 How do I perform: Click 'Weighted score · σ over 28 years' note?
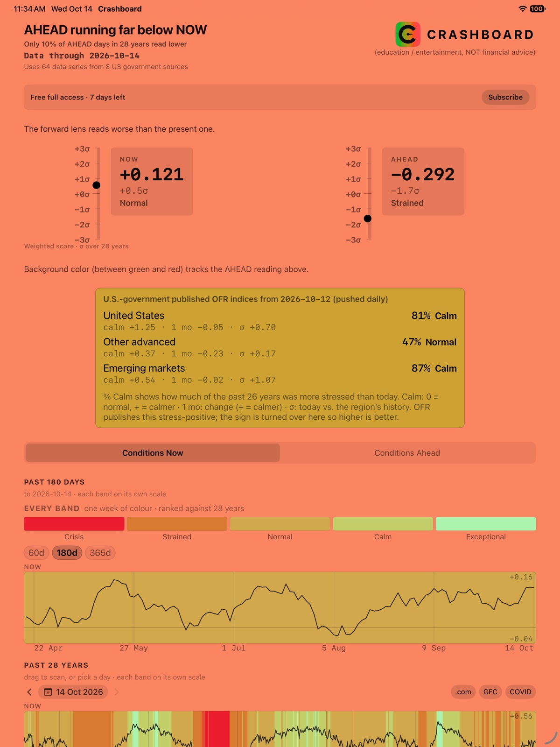click(76, 246)
